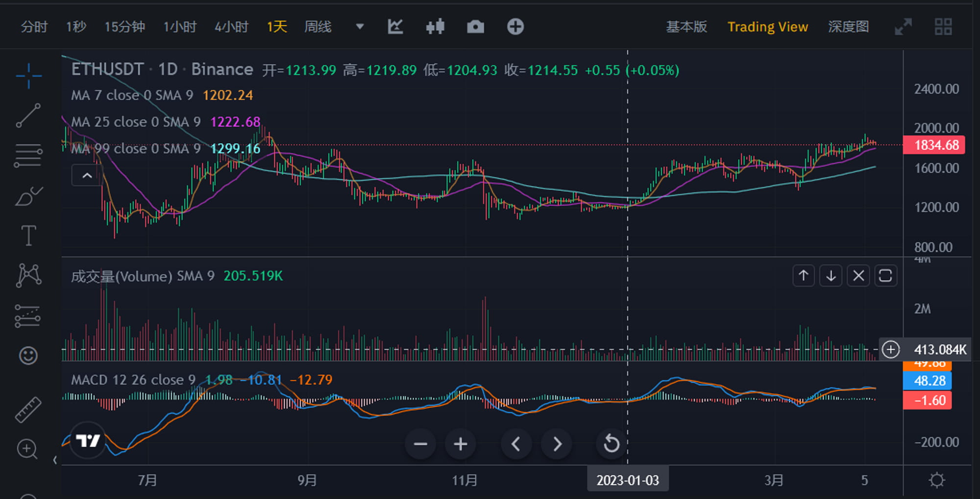This screenshot has width=980, height=499.
Task: Activate the zoom in tool
Action: tap(27, 449)
